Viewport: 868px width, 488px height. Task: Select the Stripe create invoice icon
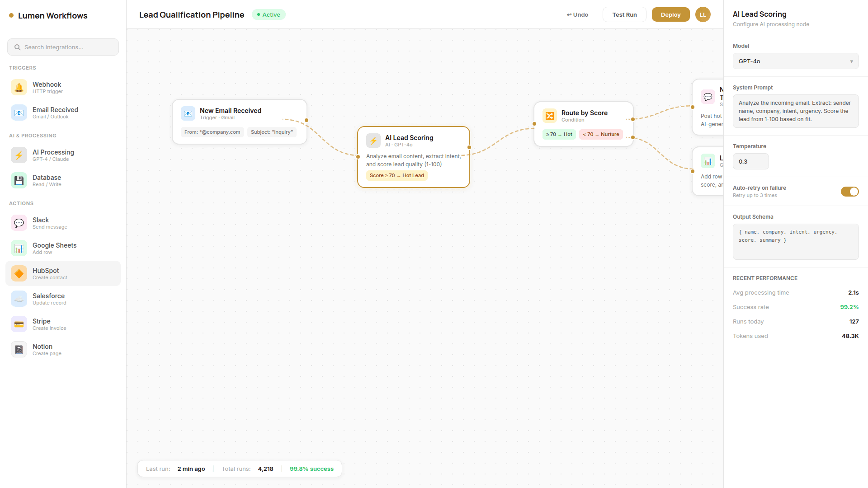point(19,324)
